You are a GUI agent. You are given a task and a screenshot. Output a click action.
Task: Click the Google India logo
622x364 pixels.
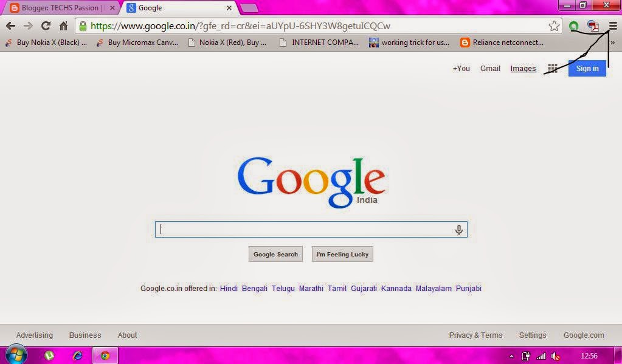click(x=311, y=182)
